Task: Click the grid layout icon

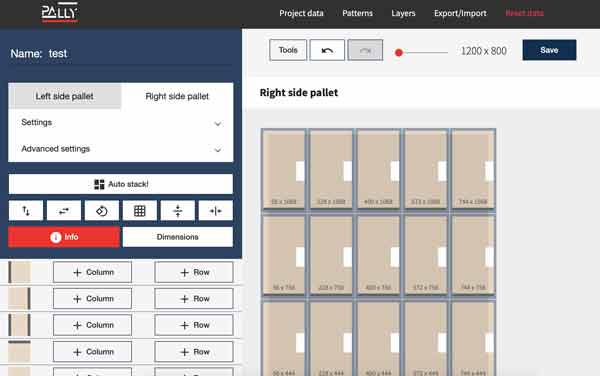Action: click(140, 211)
